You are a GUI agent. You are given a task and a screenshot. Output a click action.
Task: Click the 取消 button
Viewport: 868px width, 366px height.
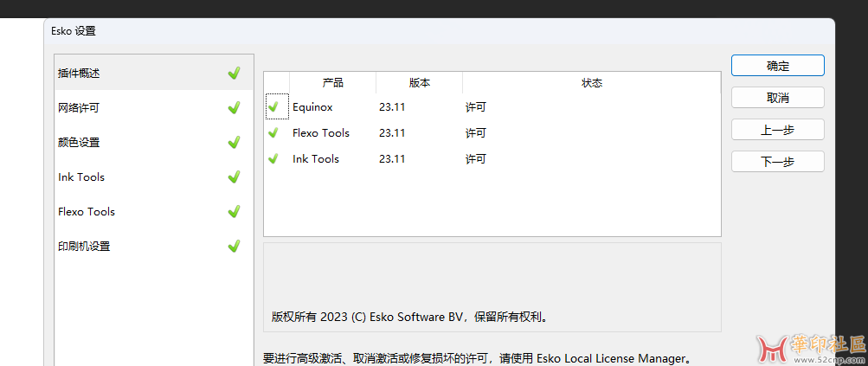(x=777, y=98)
